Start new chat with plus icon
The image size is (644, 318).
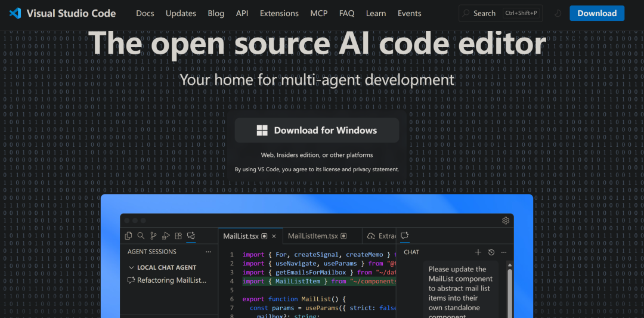coord(478,252)
